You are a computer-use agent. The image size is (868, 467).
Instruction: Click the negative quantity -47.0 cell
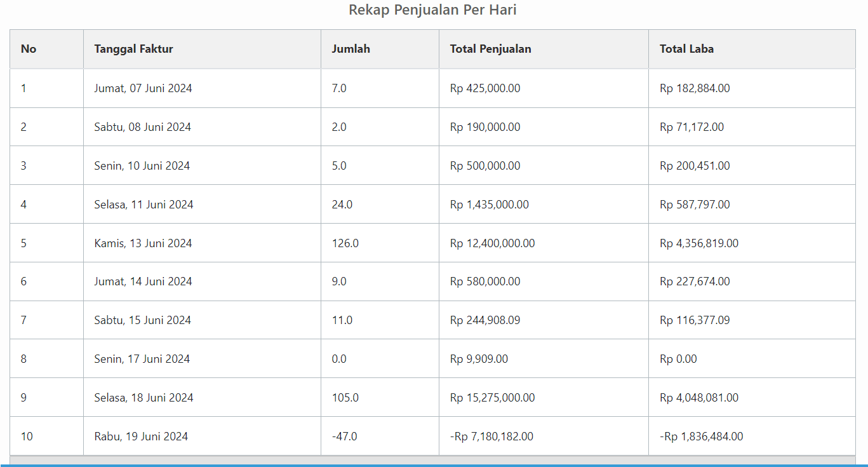[344, 437]
